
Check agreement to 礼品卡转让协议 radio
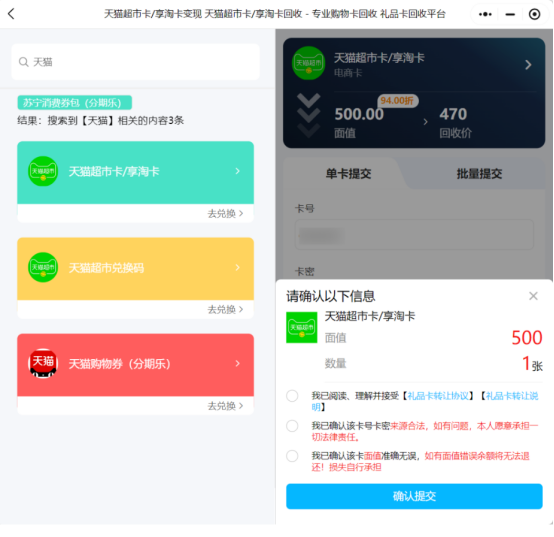pyautogui.click(x=292, y=396)
